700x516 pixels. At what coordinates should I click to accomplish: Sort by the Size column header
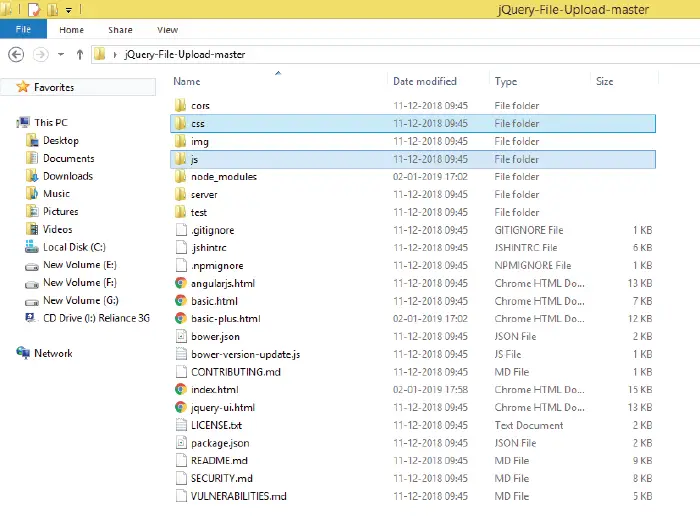coord(604,81)
